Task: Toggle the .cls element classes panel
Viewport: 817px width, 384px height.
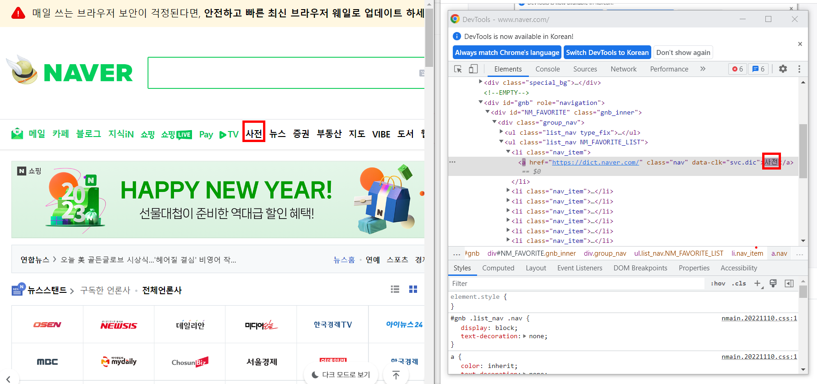Action: pyautogui.click(x=738, y=283)
